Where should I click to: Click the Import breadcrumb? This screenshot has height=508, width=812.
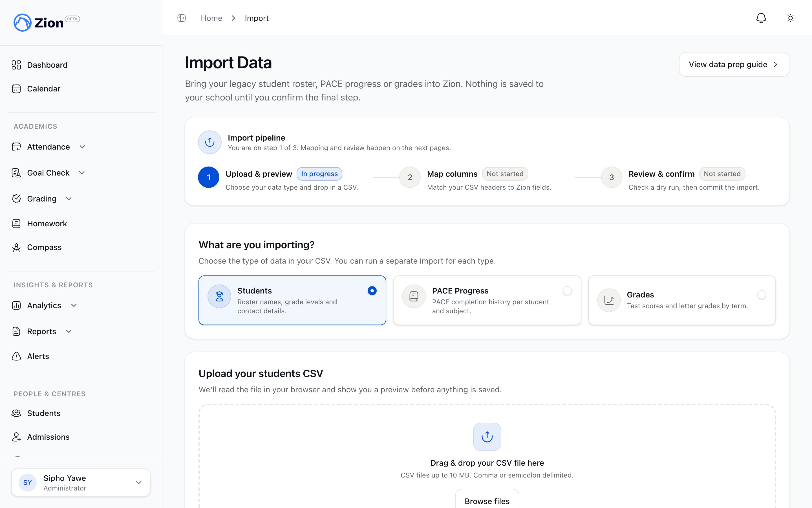pos(257,18)
